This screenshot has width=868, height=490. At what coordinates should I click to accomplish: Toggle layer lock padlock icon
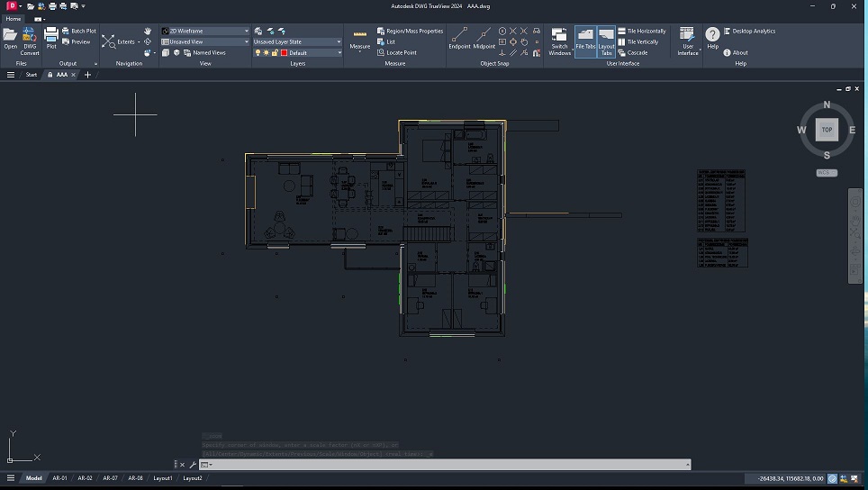point(275,52)
